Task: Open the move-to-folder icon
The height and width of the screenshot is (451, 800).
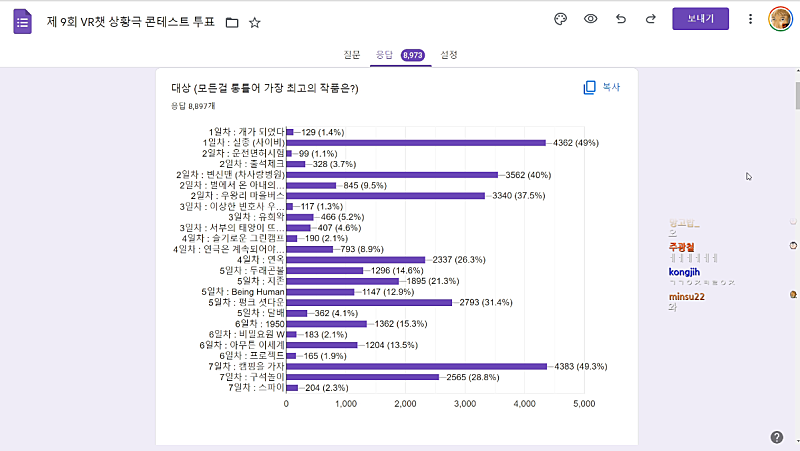Action: coord(232,22)
